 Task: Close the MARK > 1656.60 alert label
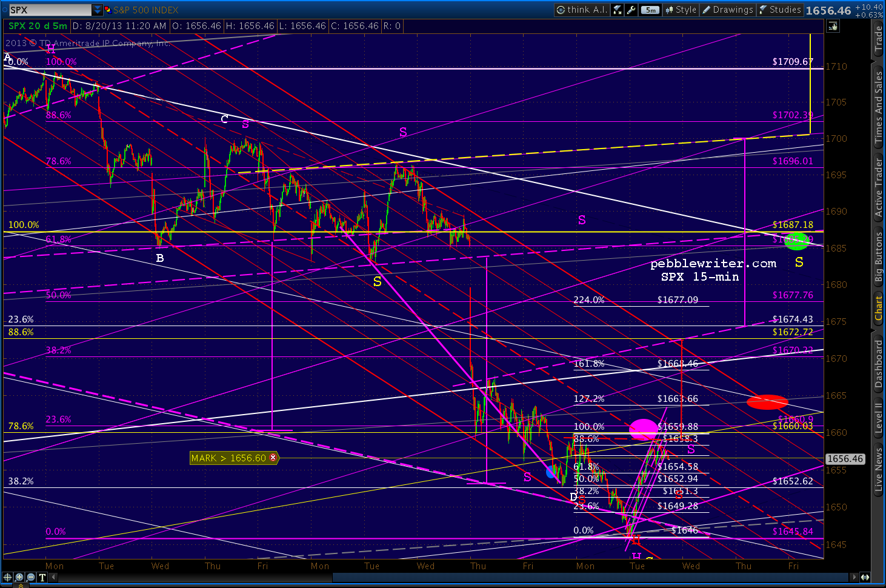click(273, 458)
